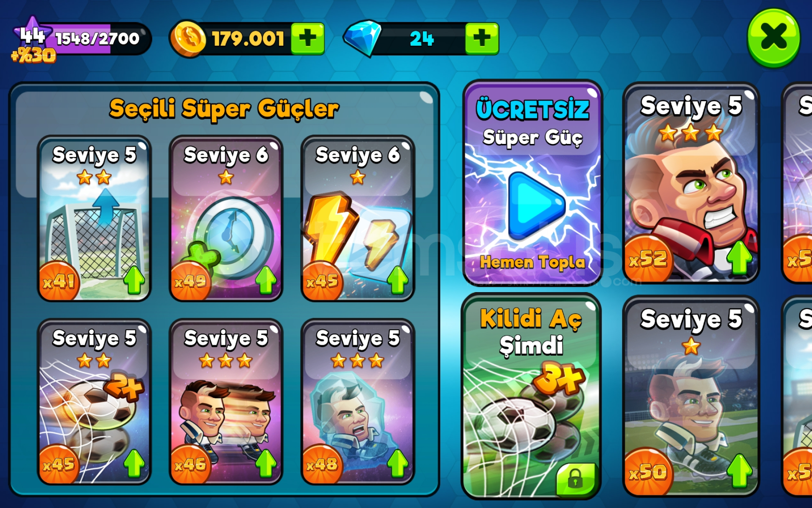Viewport: 812px width, 508px height.
Task: Upgrade the lightning bolt power card
Action: point(398,280)
